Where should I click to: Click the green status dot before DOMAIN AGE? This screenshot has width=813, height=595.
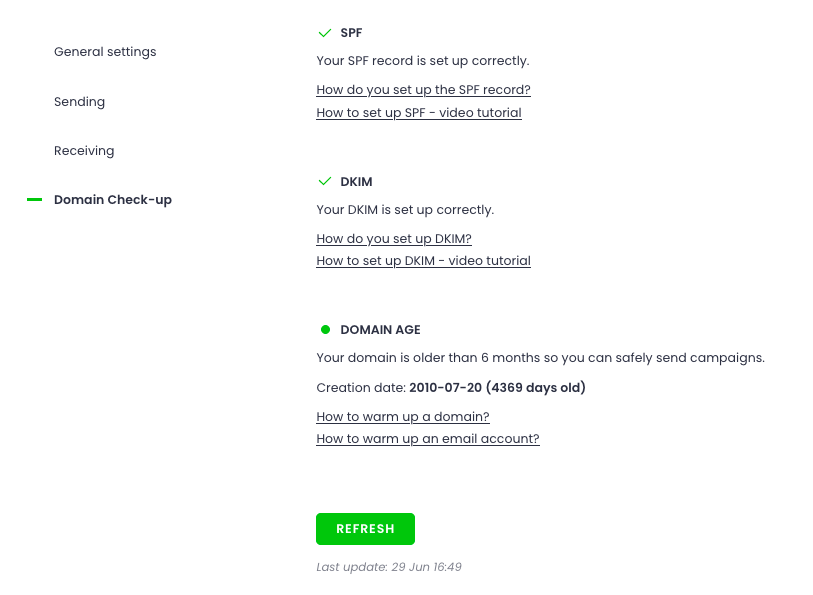pyautogui.click(x=325, y=328)
